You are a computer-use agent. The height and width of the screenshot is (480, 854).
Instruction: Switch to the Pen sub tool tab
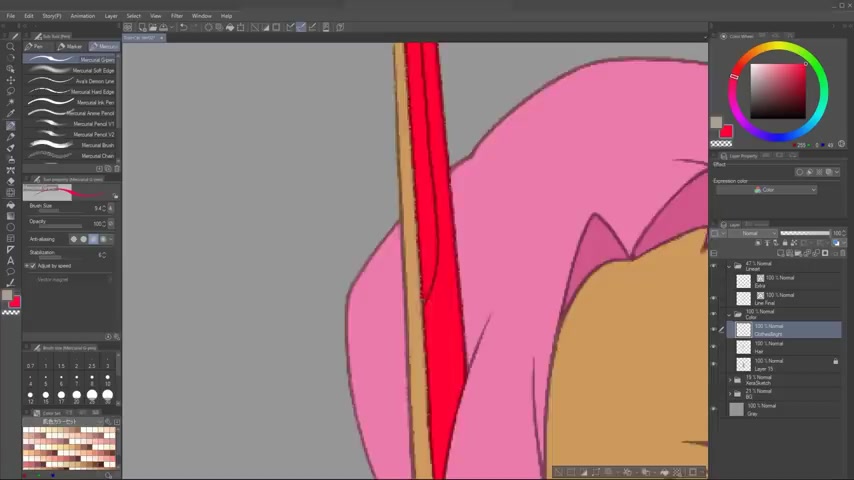click(35, 46)
